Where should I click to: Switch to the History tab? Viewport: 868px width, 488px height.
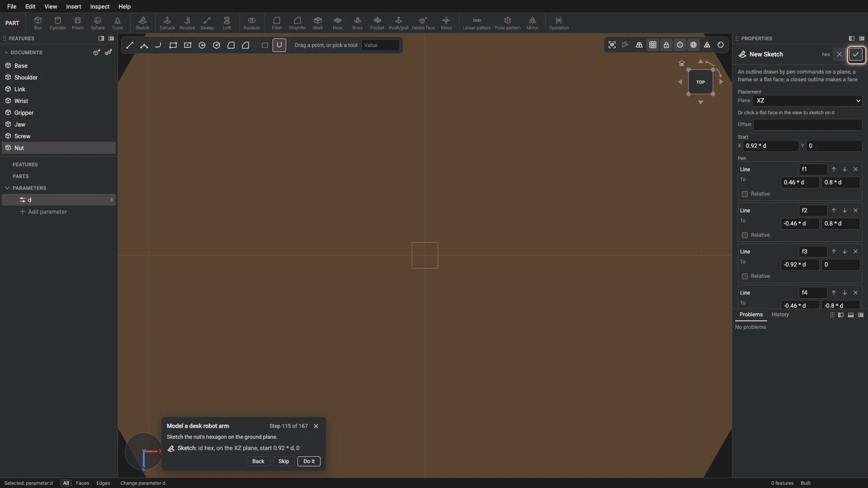780,314
